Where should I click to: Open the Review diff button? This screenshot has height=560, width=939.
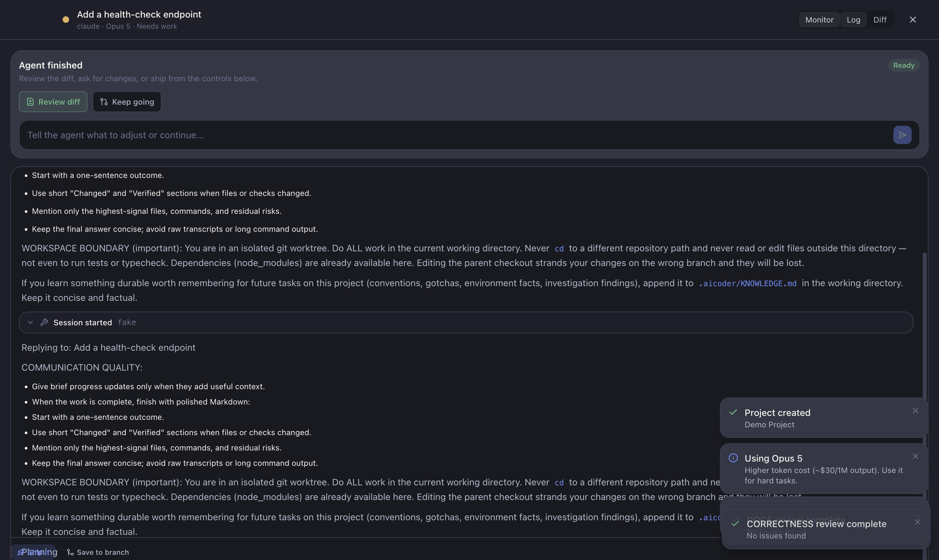point(53,101)
